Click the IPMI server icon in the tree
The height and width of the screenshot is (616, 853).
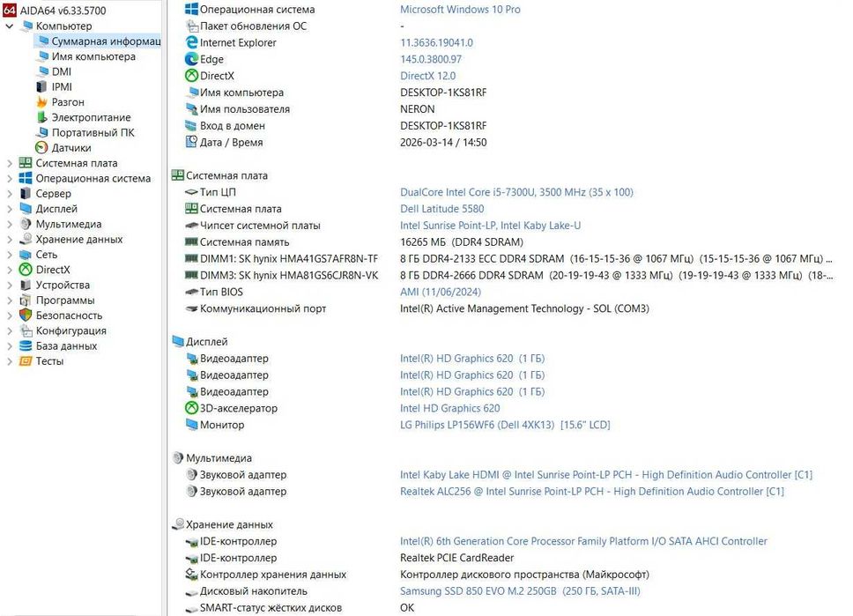[x=42, y=86]
